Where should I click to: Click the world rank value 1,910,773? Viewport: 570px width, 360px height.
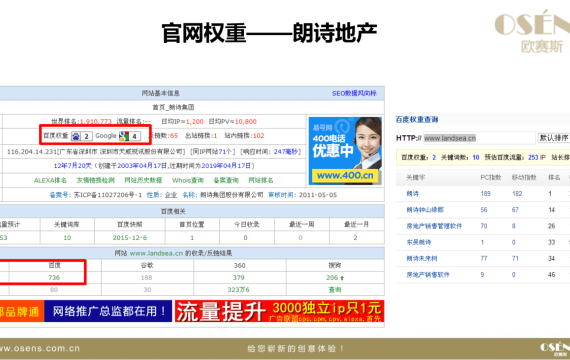click(x=95, y=121)
